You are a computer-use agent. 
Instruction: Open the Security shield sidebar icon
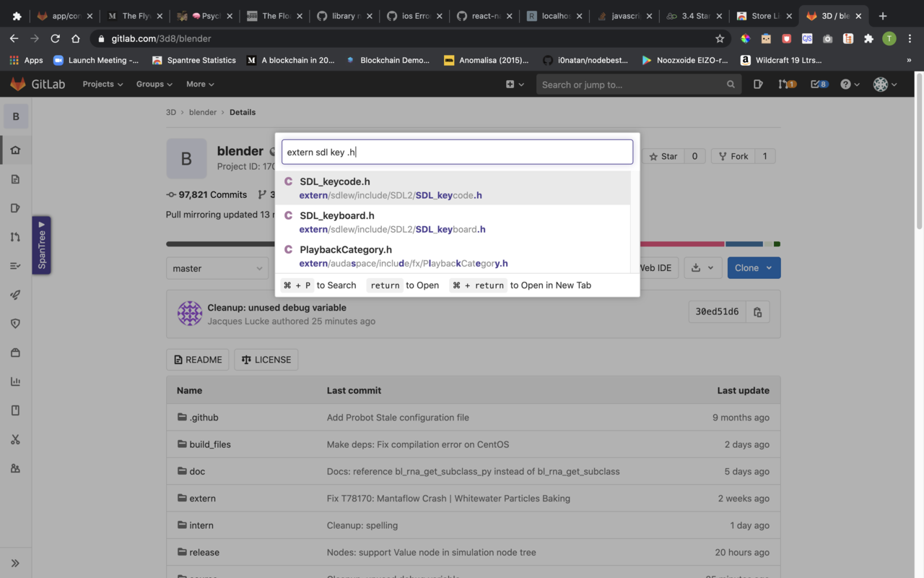(x=15, y=324)
